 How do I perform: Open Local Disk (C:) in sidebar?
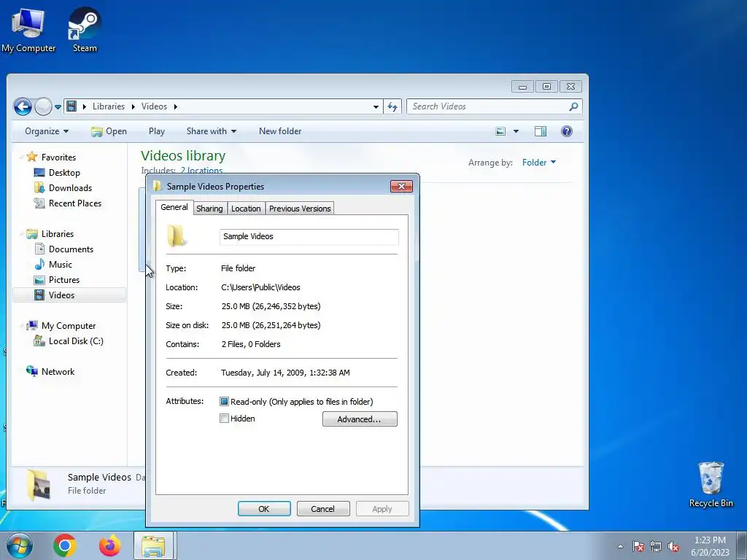pyautogui.click(x=75, y=341)
